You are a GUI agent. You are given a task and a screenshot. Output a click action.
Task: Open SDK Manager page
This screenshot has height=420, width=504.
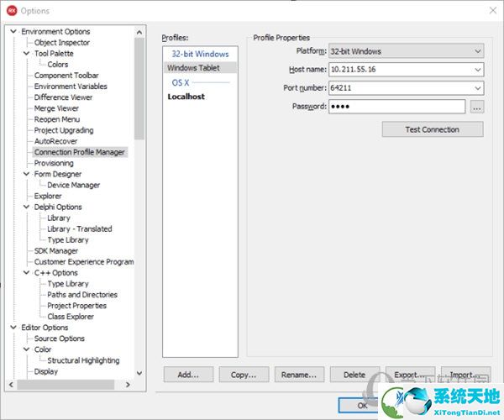(56, 250)
